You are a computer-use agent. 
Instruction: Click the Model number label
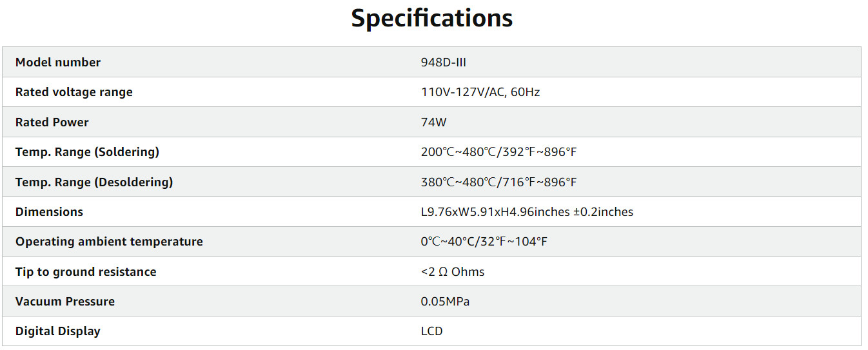[x=58, y=63]
